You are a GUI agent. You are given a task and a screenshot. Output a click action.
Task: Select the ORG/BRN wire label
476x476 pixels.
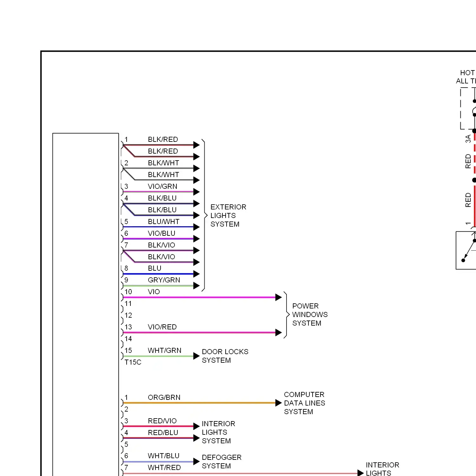(x=164, y=397)
